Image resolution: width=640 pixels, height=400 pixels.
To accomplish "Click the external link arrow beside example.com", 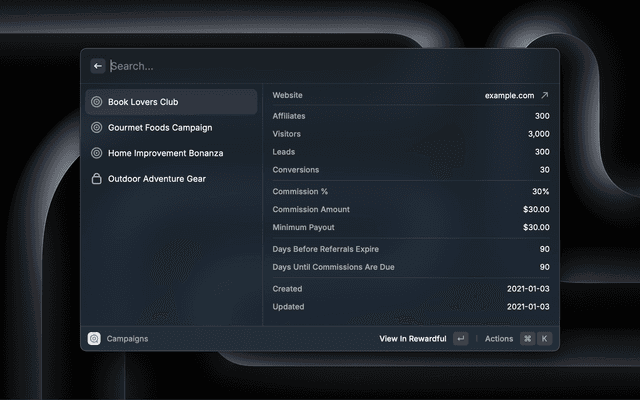I will point(545,96).
